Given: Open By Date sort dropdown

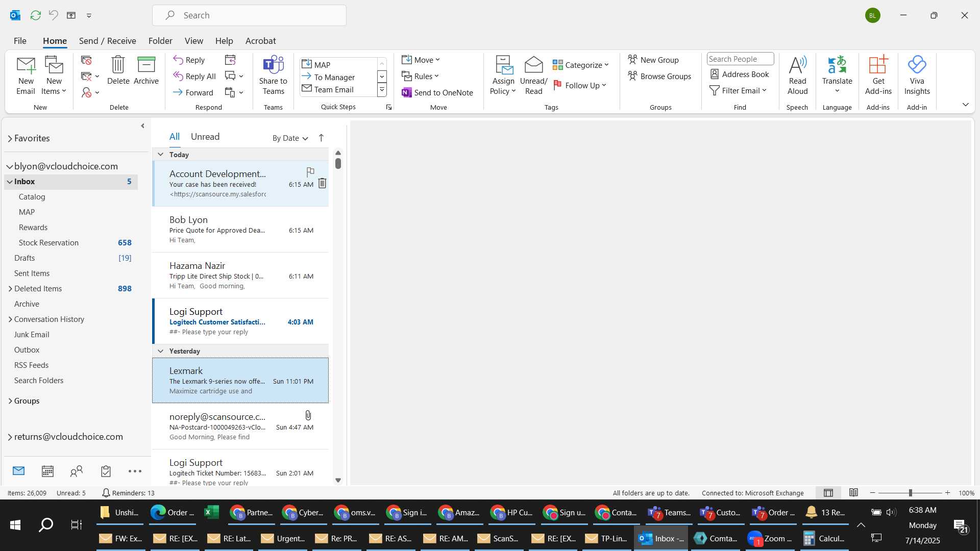Looking at the screenshot, I should pos(290,138).
